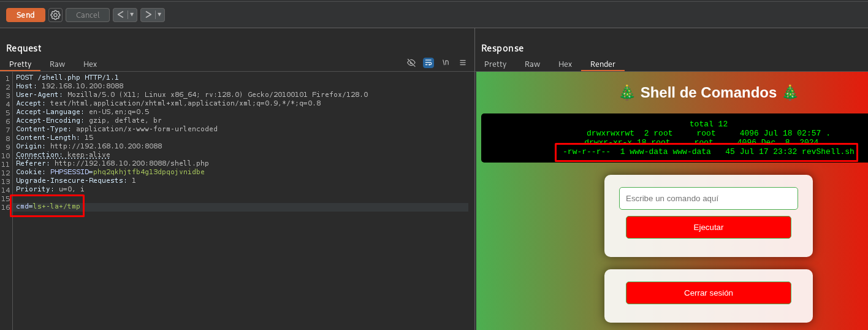Open request settings gear icon

[x=55, y=15]
